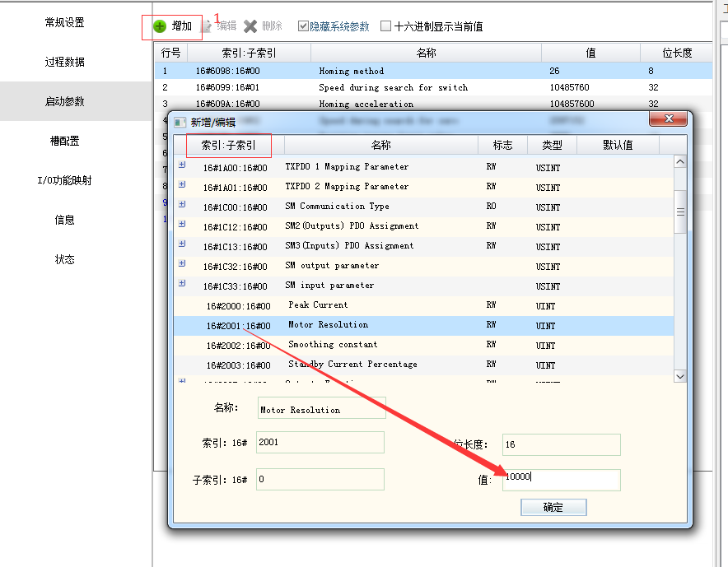Click the 索引 index field containing 2001
This screenshot has width=728, height=567.
pyautogui.click(x=320, y=442)
